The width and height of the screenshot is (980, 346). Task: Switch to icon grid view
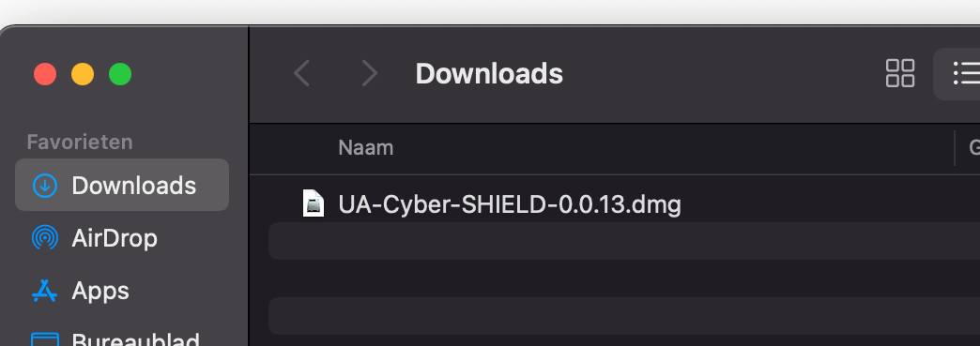900,73
